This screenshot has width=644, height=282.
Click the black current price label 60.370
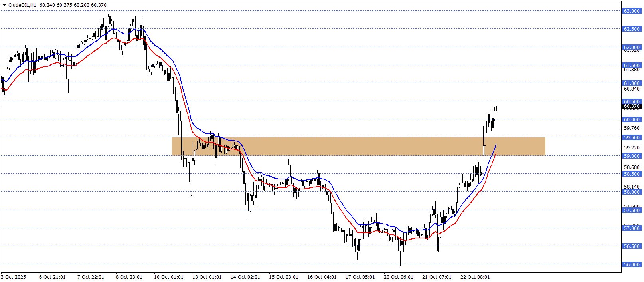point(632,106)
